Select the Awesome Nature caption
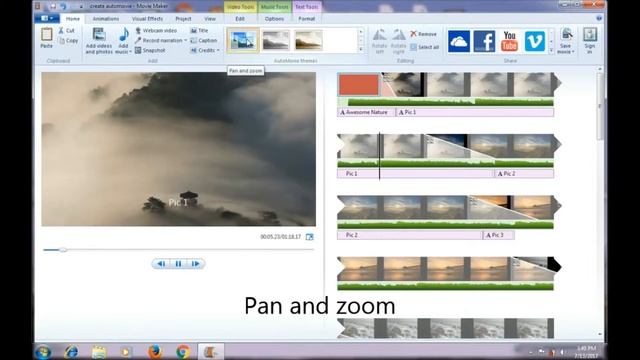The height and width of the screenshot is (360, 640). click(366, 112)
